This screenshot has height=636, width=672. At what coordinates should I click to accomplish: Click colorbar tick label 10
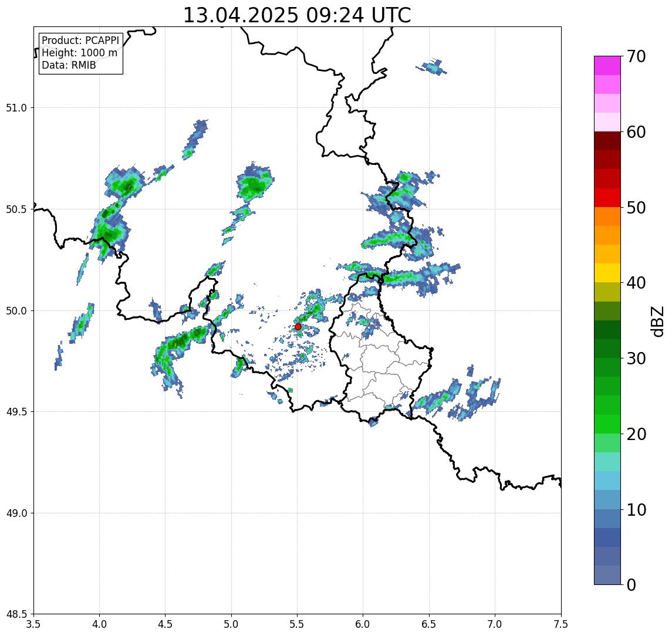point(636,510)
